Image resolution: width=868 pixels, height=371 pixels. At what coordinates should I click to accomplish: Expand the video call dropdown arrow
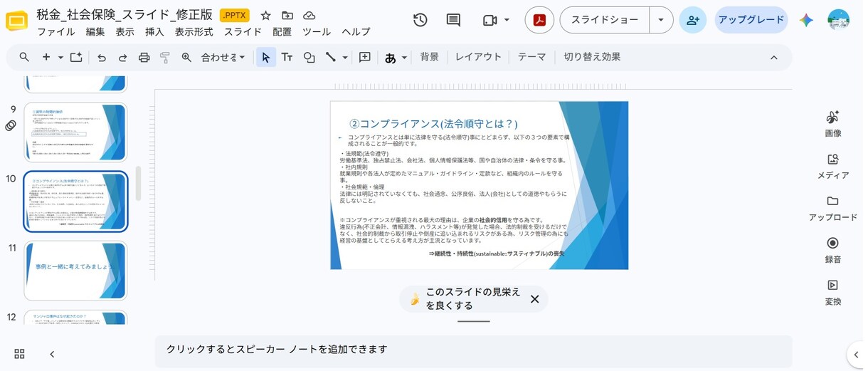coord(507,20)
